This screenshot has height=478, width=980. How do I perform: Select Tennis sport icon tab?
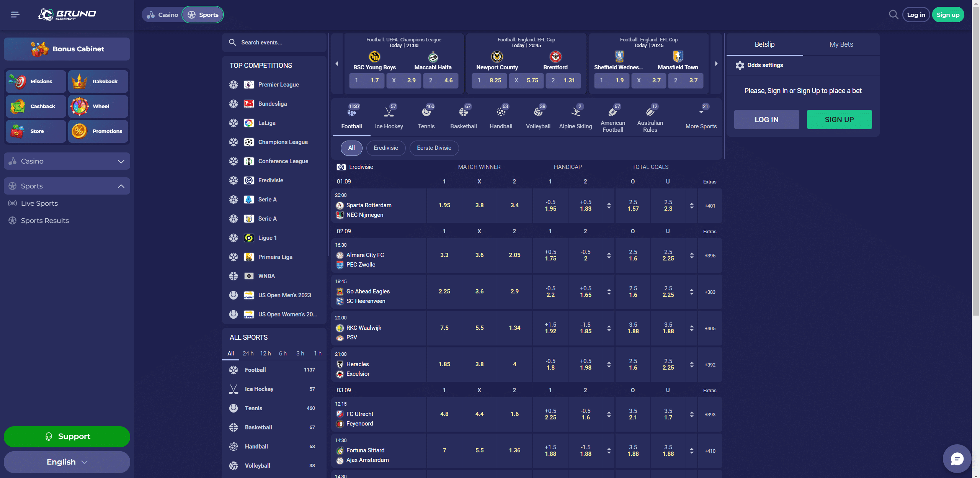[426, 117]
